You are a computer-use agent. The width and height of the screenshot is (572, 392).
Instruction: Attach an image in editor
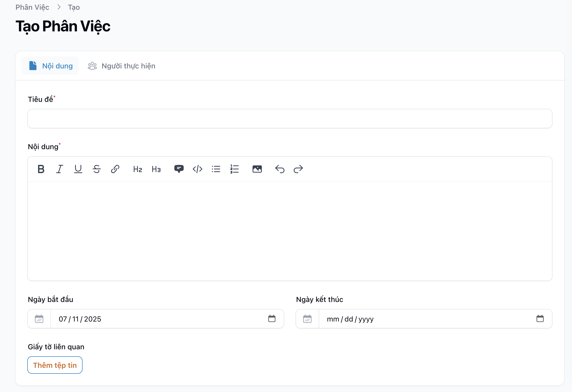click(x=257, y=169)
